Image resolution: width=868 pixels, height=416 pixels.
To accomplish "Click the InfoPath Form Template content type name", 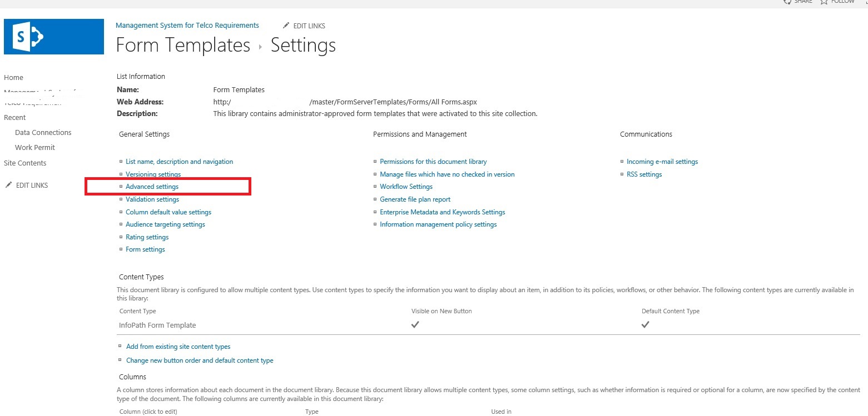I will click(x=157, y=325).
